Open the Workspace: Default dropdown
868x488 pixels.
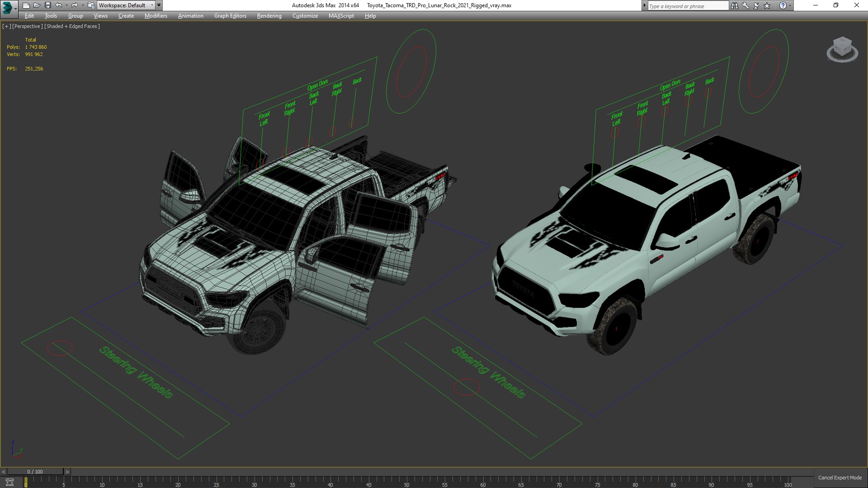(126, 5)
